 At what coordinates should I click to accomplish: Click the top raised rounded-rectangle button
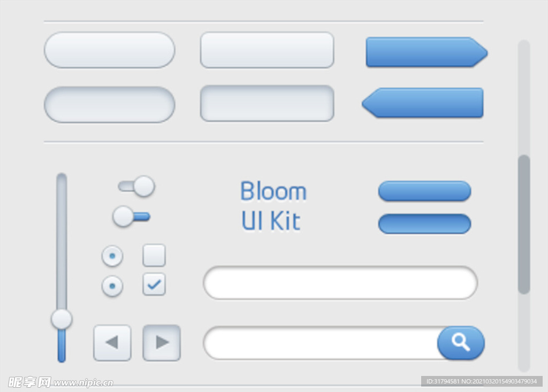267,50
